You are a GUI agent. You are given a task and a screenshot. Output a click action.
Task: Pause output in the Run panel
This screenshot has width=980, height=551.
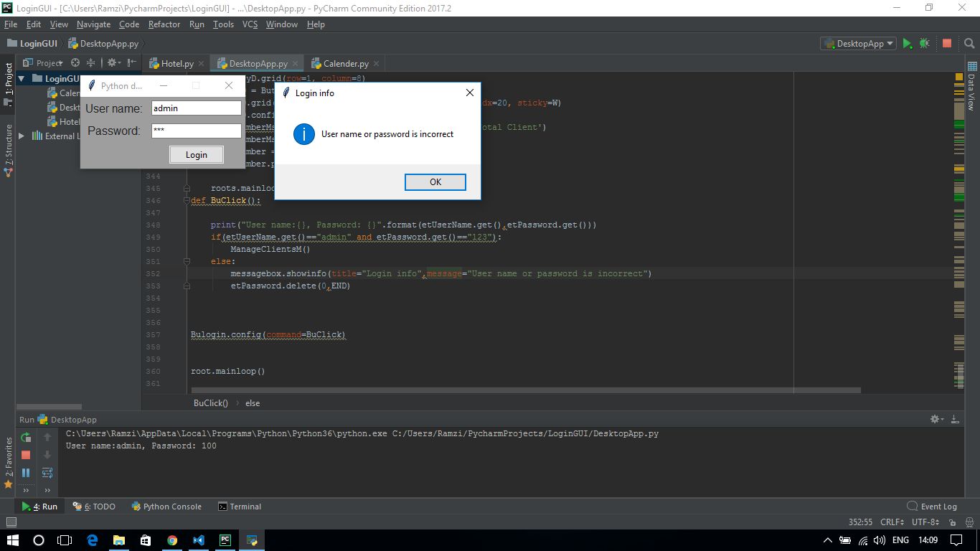click(x=26, y=473)
